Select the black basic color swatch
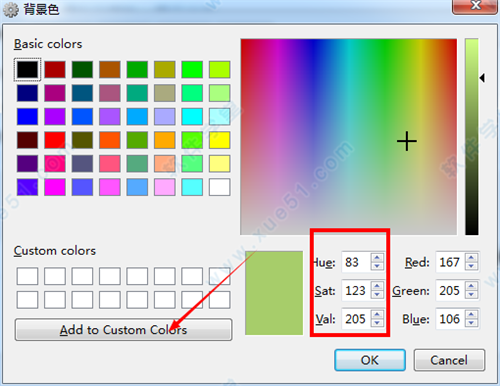This screenshot has width=500, height=386. pyautogui.click(x=27, y=69)
